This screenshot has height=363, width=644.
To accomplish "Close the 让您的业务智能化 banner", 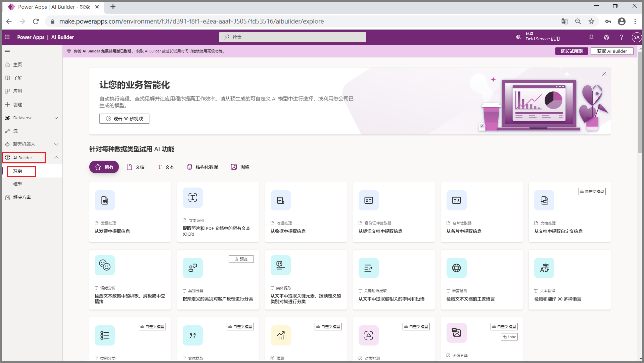I will (x=604, y=74).
